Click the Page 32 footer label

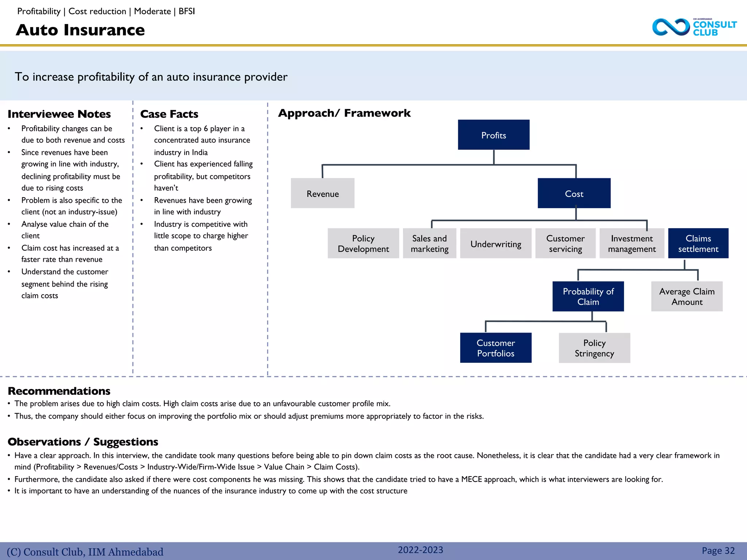[718, 551]
